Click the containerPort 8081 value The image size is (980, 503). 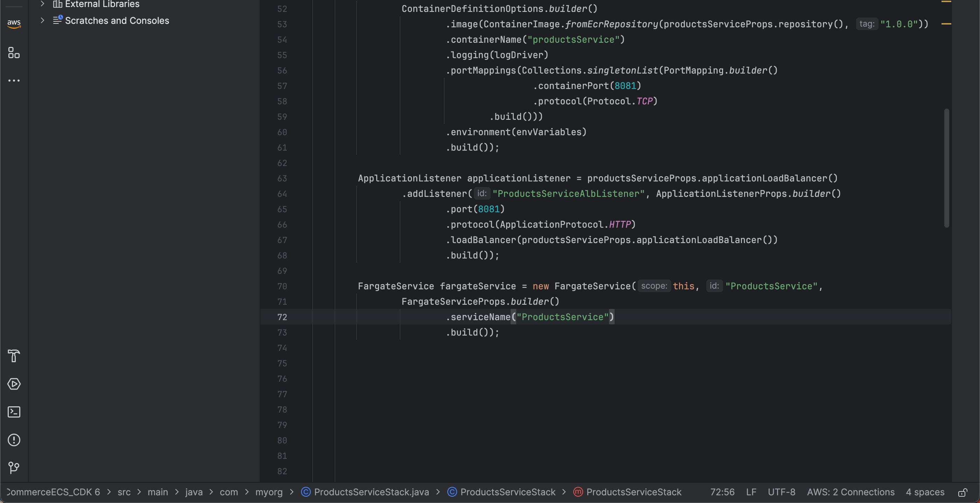pyautogui.click(x=625, y=86)
